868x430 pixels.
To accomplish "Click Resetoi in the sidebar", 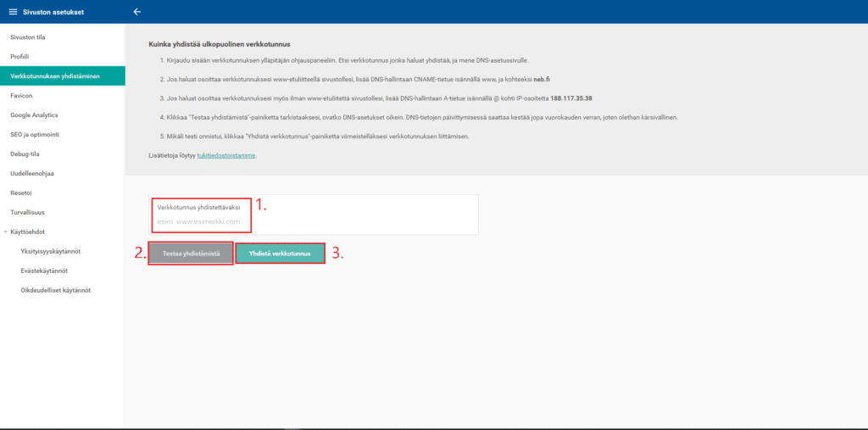I will click(21, 193).
